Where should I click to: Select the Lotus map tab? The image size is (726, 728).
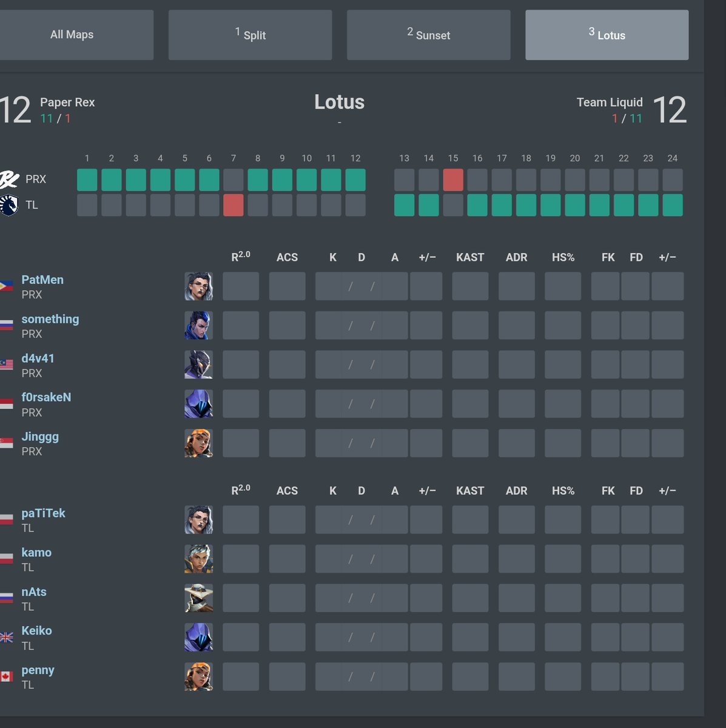click(x=607, y=35)
